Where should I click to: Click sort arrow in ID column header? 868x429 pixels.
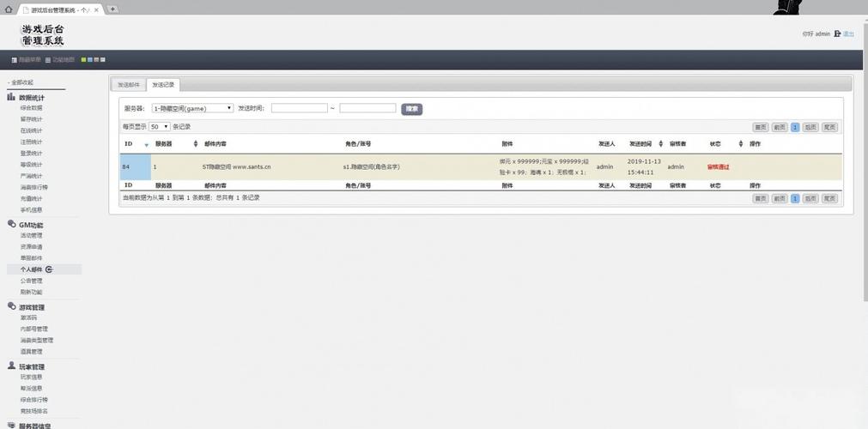(146, 144)
